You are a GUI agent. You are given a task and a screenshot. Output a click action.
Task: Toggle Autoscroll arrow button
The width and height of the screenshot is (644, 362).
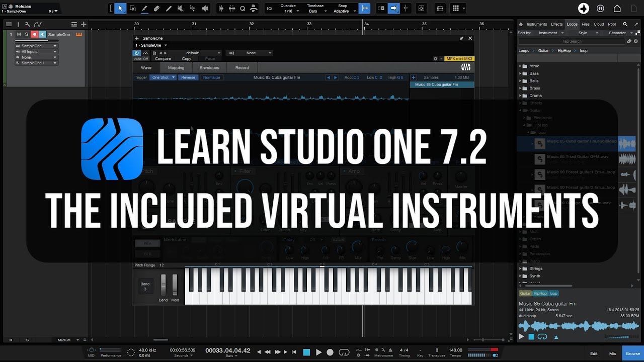point(394,9)
